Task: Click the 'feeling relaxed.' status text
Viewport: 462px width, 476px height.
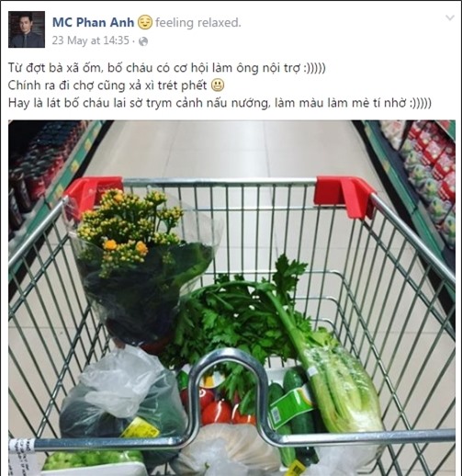Action: click(198, 23)
